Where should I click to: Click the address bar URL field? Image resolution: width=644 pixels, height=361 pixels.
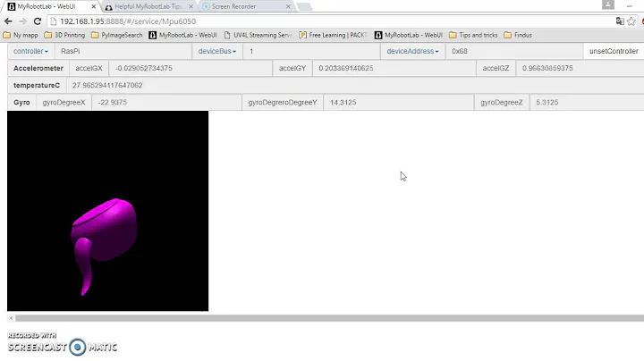click(x=328, y=21)
